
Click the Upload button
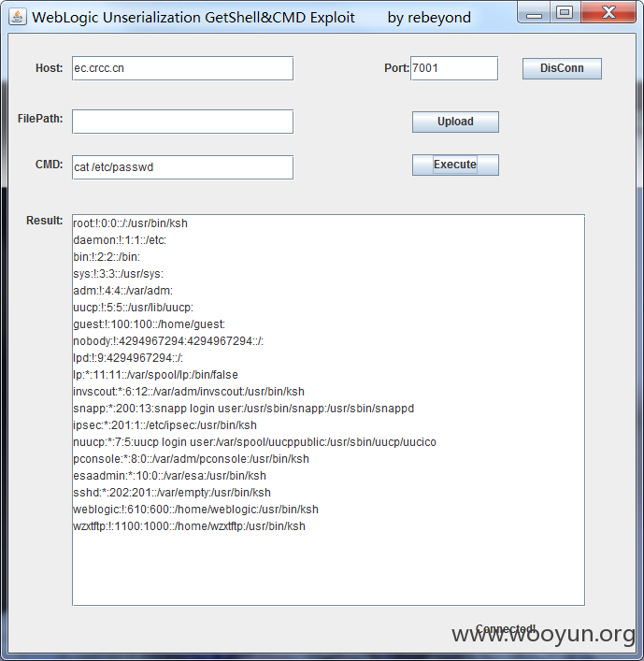click(x=455, y=122)
